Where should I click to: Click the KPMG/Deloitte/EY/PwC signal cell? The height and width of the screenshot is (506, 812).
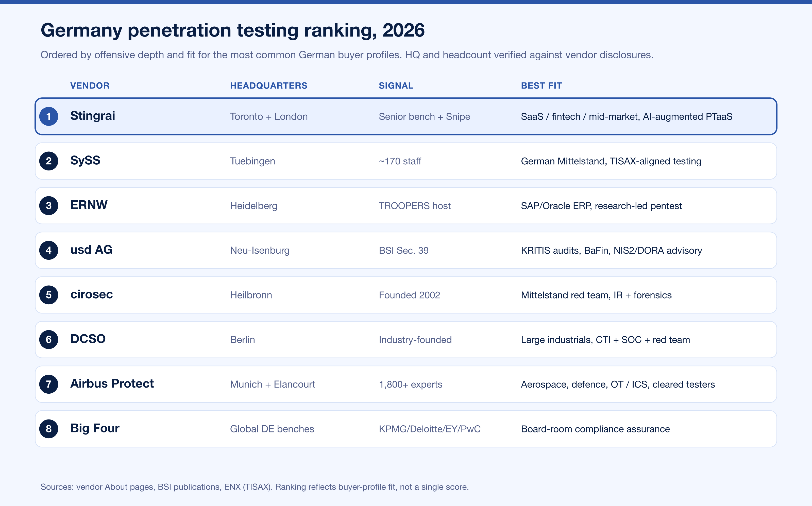coord(429,429)
